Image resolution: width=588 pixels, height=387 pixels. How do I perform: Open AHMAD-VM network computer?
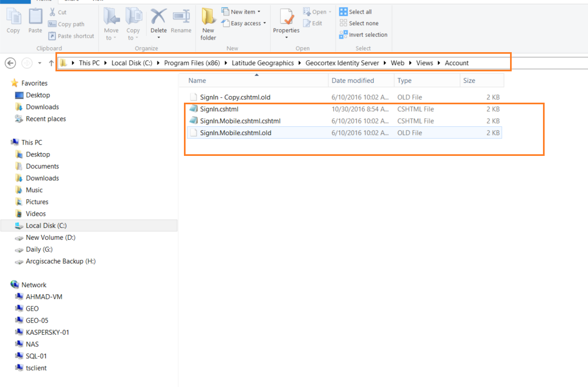pyautogui.click(x=44, y=297)
